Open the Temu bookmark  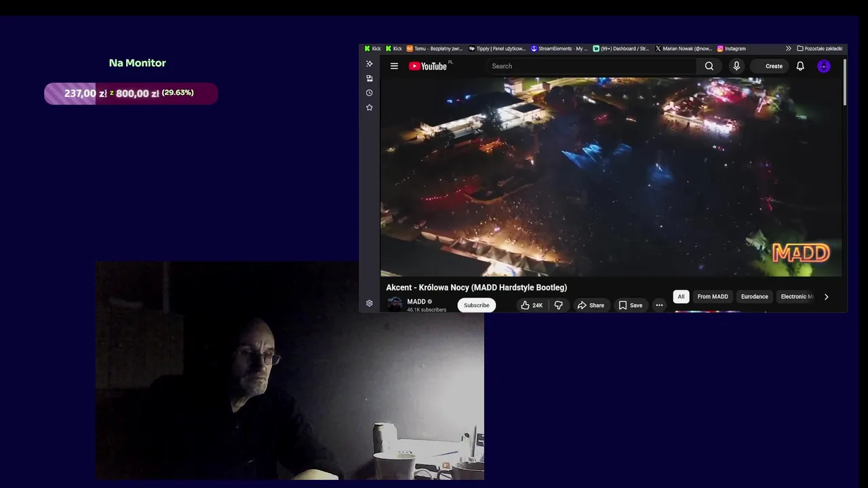point(434,49)
